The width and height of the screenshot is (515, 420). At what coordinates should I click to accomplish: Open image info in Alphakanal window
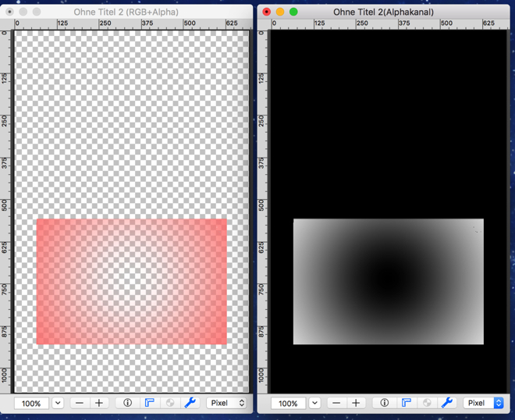[384, 403]
